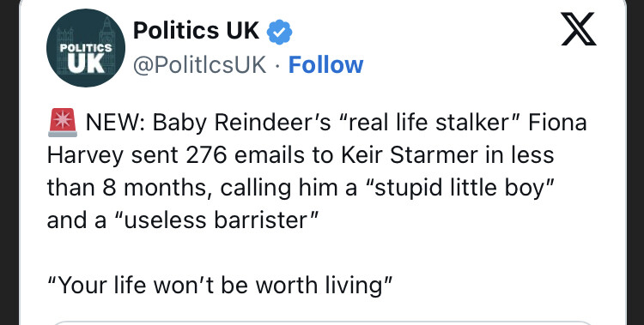Click the Politics UK display name
This screenshot has width=644, height=325.
pos(197,31)
